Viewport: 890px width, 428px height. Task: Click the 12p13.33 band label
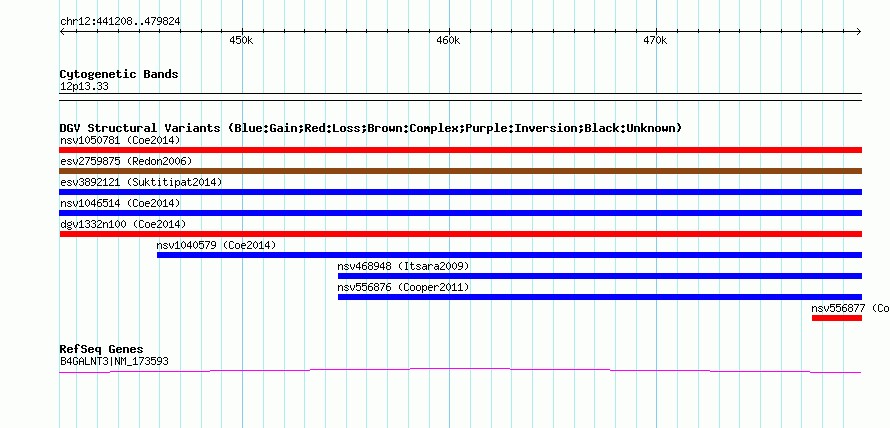coord(84,87)
